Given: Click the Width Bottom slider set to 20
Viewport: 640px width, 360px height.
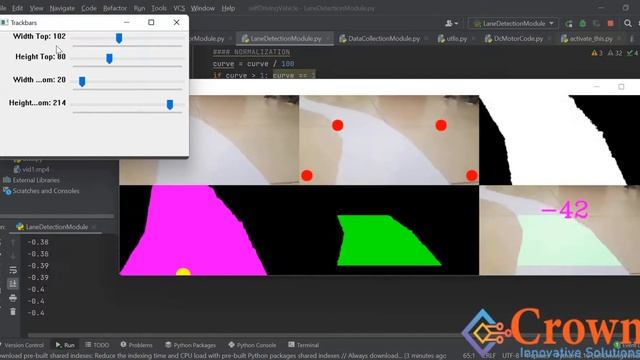Looking at the screenshot, I should point(82,82).
